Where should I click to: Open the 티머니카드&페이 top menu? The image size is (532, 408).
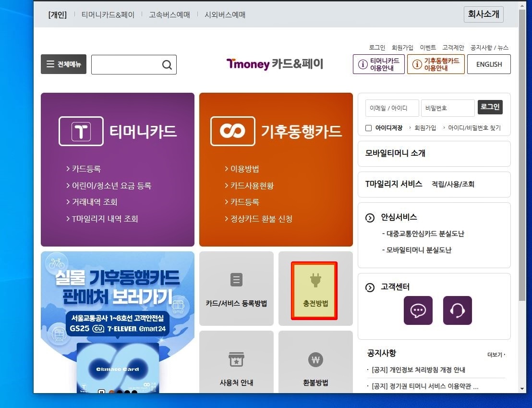pyautogui.click(x=108, y=14)
